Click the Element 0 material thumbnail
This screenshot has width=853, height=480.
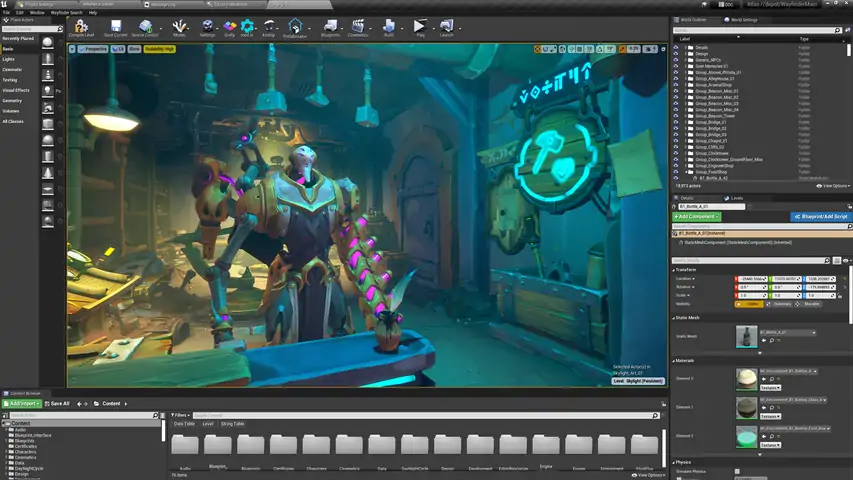click(x=746, y=378)
